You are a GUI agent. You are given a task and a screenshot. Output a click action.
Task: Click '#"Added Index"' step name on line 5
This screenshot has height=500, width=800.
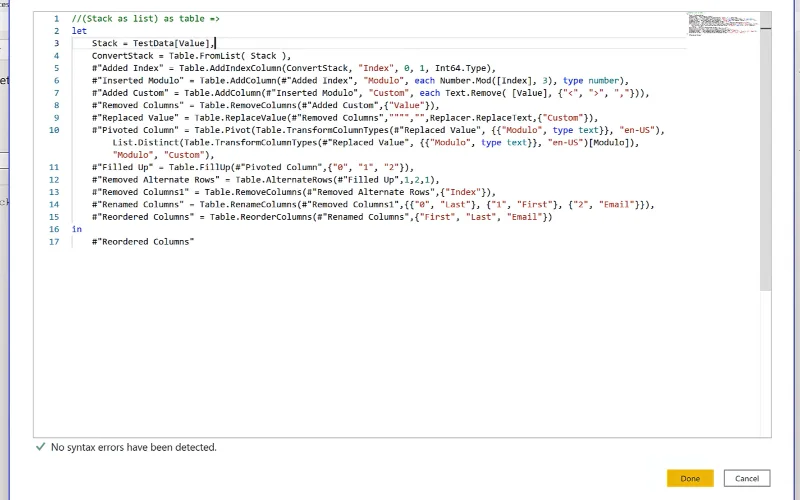(128, 68)
